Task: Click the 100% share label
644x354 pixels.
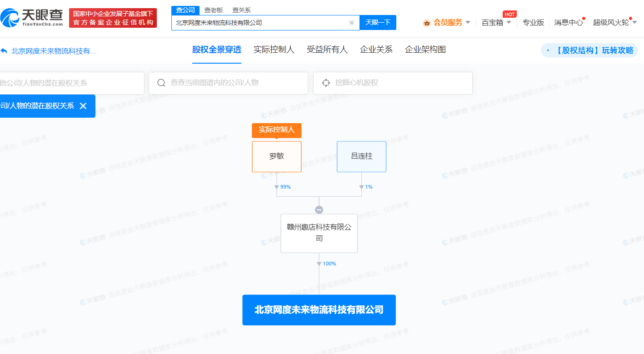Action: point(329,264)
